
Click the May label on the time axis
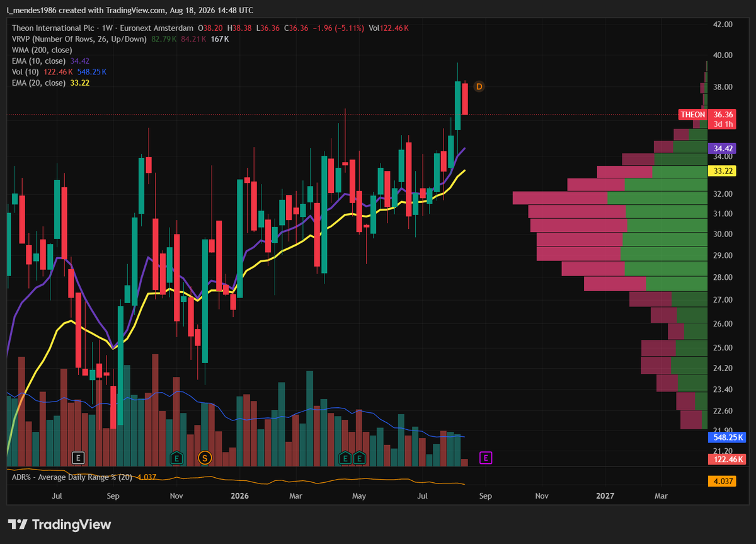pyautogui.click(x=359, y=496)
